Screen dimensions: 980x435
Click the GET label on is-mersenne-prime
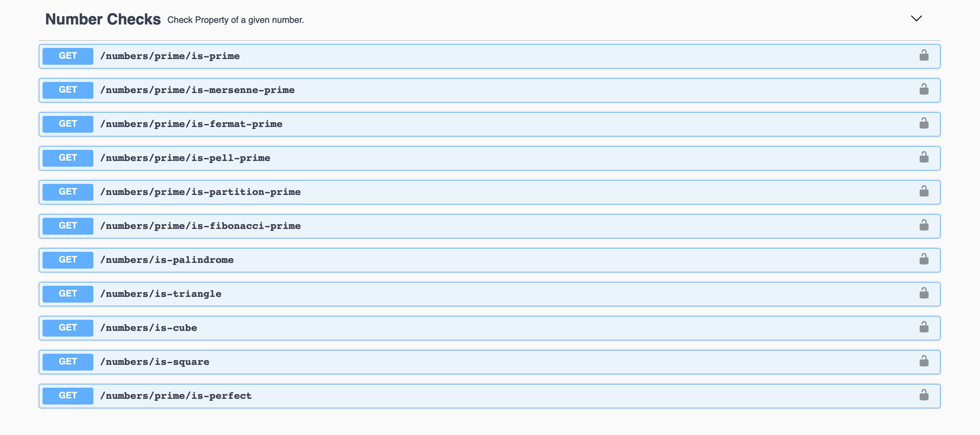click(67, 90)
